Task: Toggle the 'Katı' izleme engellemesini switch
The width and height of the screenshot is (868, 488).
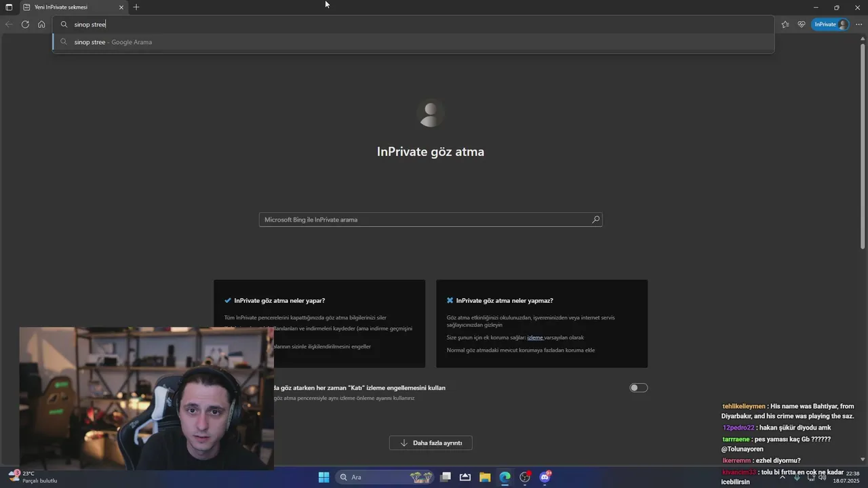Action: point(638,388)
